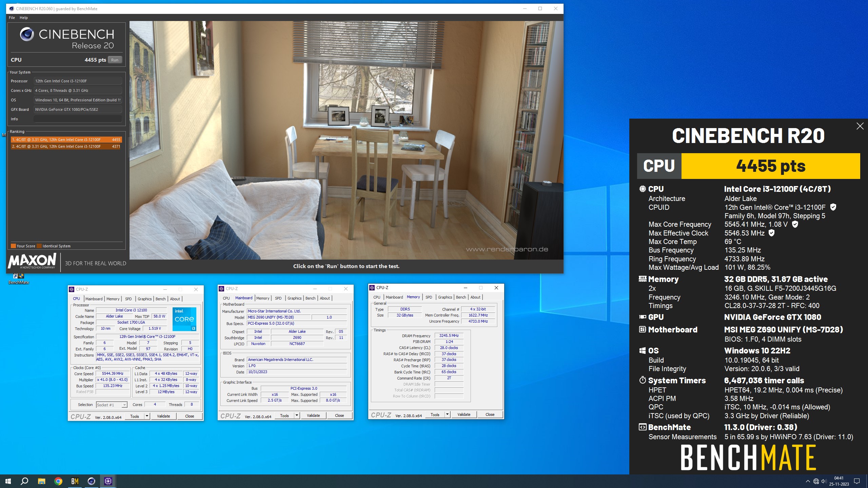The height and width of the screenshot is (488, 868).
Task: Open Google Chrome from the taskbar
Action: (x=58, y=481)
